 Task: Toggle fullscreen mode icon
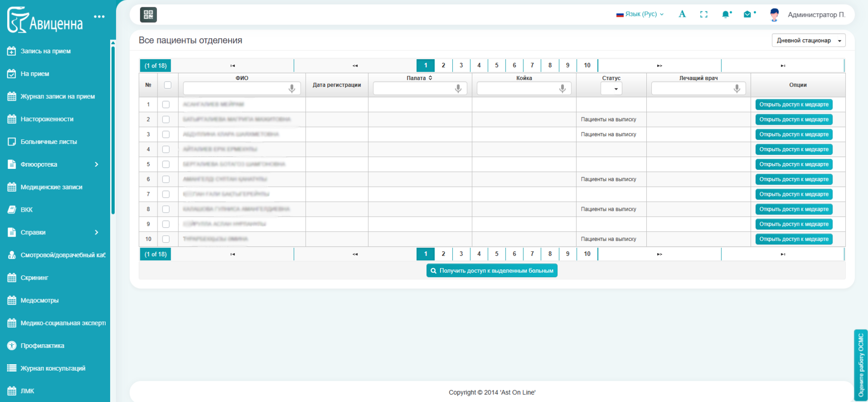click(x=704, y=15)
